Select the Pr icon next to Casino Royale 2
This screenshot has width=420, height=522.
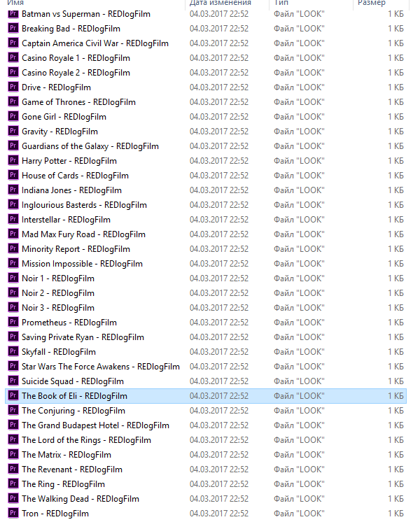pyautogui.click(x=13, y=73)
